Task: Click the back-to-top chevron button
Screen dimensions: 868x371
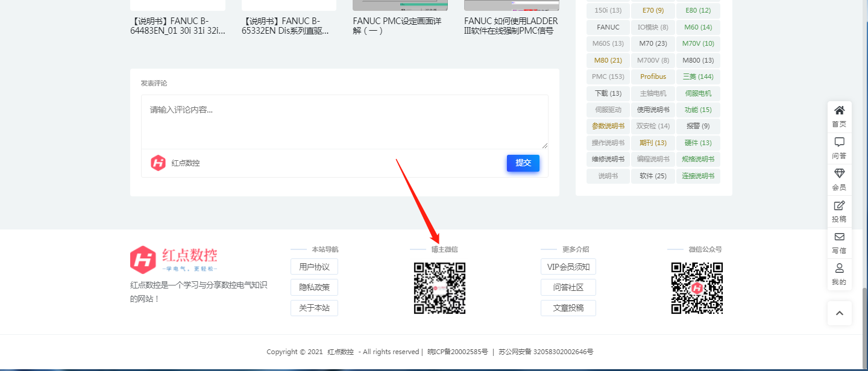Action: pos(839,313)
